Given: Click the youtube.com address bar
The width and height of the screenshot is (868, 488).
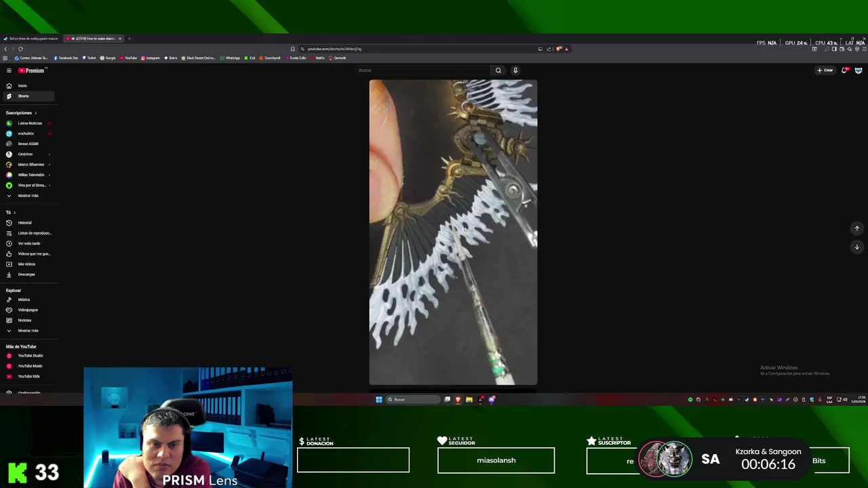Looking at the screenshot, I should point(417,49).
